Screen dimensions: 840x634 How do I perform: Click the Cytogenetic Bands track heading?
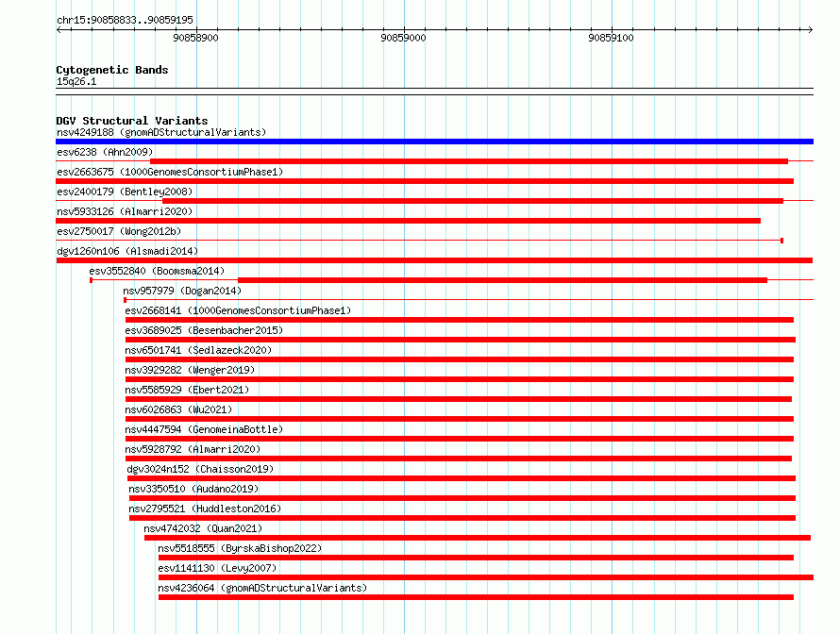(x=112, y=70)
